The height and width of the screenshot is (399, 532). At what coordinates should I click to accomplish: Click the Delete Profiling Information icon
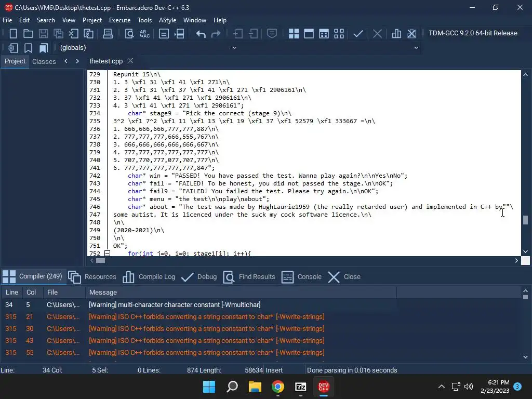coord(411,34)
